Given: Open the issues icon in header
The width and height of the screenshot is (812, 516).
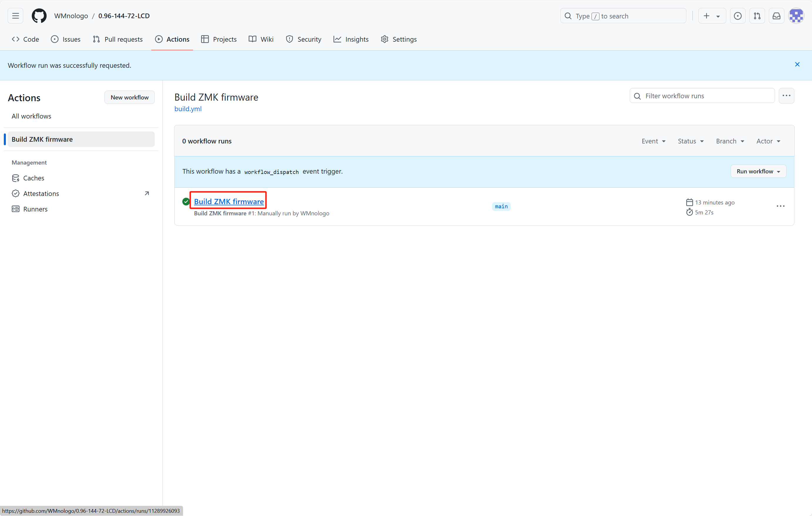Looking at the screenshot, I should pyautogui.click(x=738, y=16).
